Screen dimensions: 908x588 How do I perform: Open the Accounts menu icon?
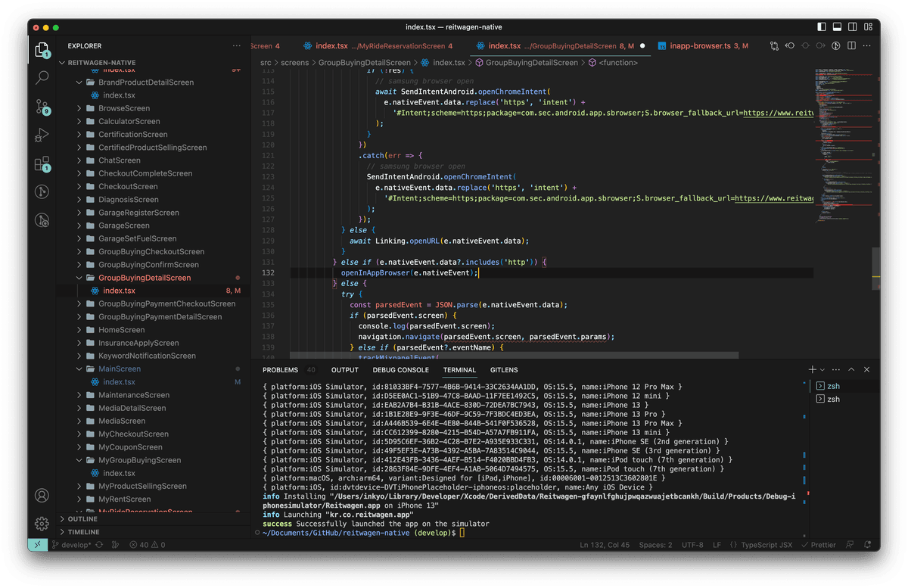42,496
